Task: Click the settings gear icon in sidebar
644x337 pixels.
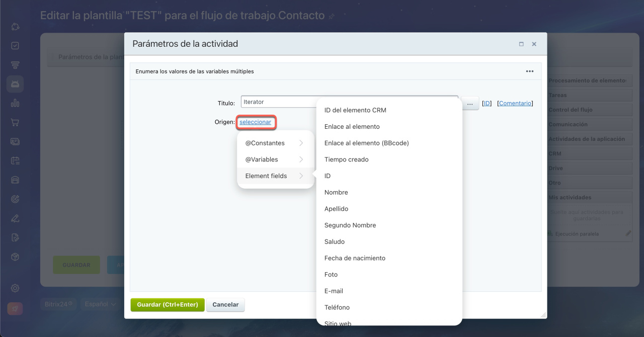Action: point(15,288)
